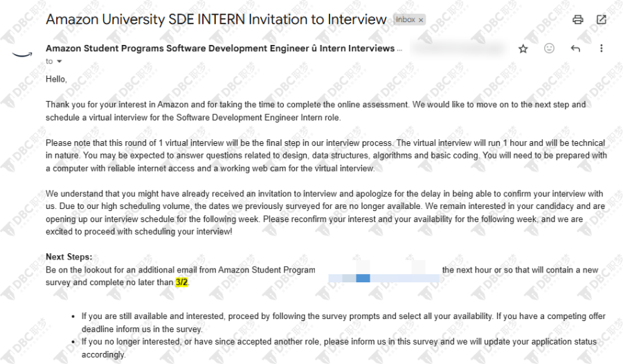Image resolution: width=623 pixels, height=364 pixels.
Task: Click the first bullet about competing offer
Action: point(343,322)
